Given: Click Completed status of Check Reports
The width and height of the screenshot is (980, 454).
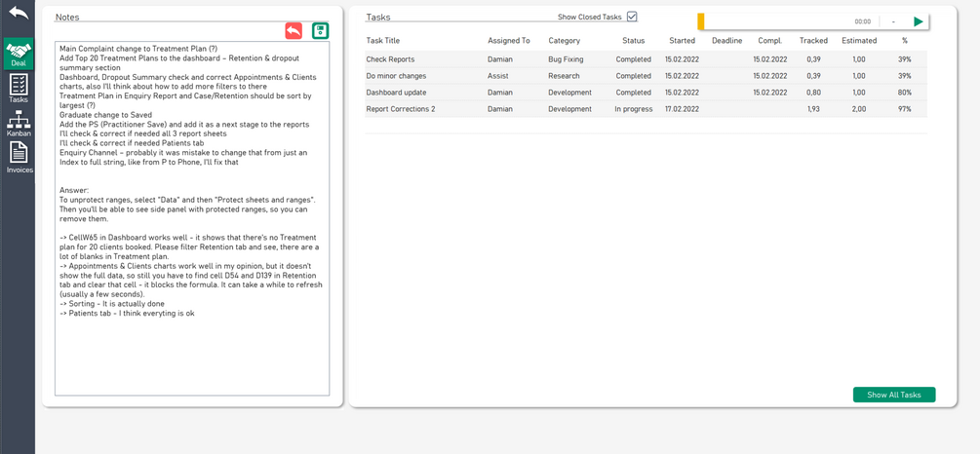Looking at the screenshot, I should [x=633, y=59].
